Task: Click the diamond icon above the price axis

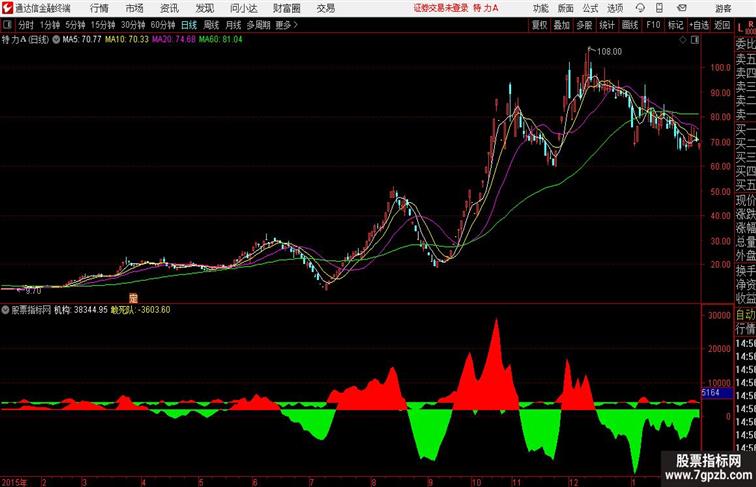Action: coord(683,40)
